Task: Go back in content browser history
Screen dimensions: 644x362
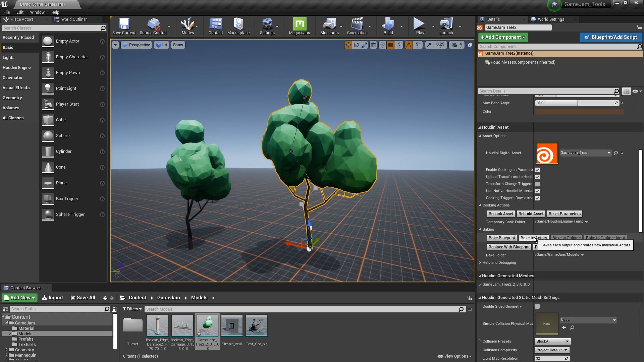Action: click(105, 298)
